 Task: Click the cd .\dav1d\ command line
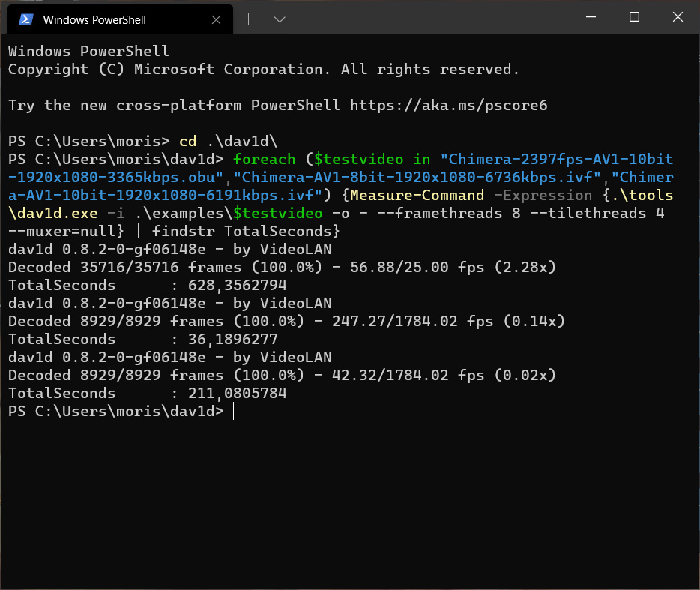[228, 142]
